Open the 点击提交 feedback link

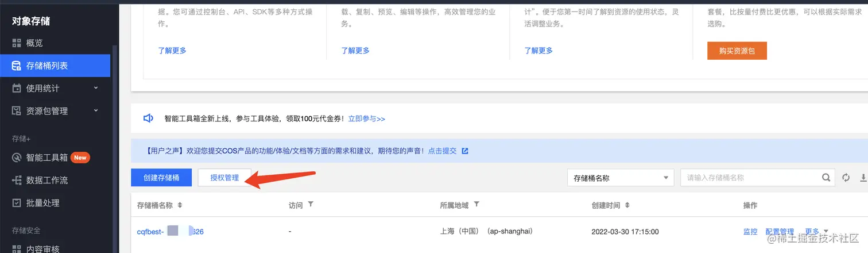(x=442, y=151)
